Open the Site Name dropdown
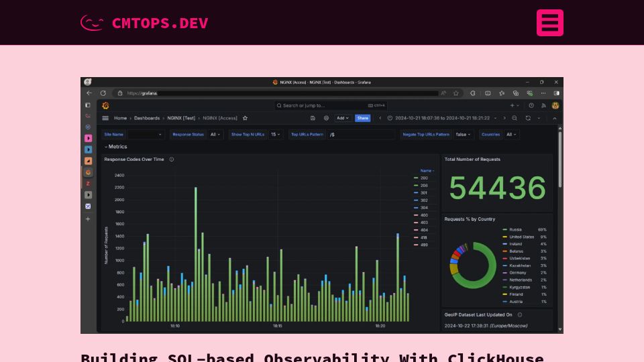This screenshot has height=362, width=644. pos(146,134)
